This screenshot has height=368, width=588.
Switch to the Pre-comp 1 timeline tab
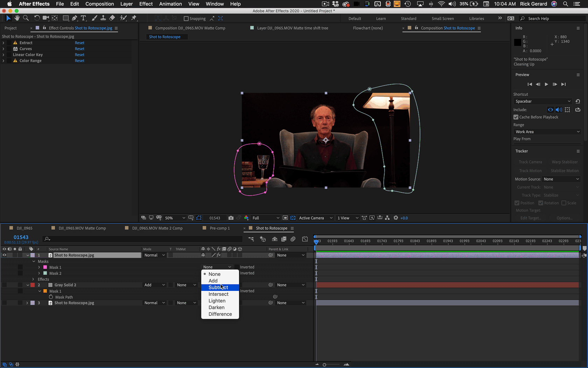(220, 228)
